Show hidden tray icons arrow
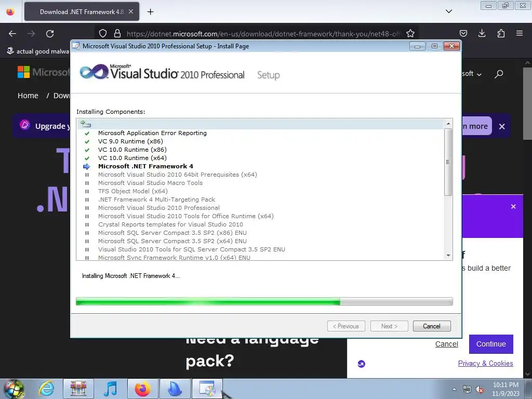532x399 pixels. click(454, 389)
